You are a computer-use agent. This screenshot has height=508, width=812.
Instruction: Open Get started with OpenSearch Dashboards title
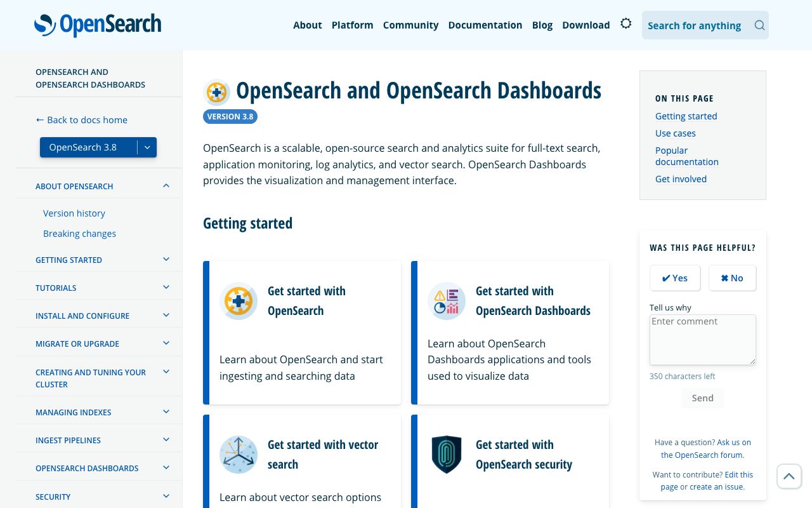pos(533,301)
